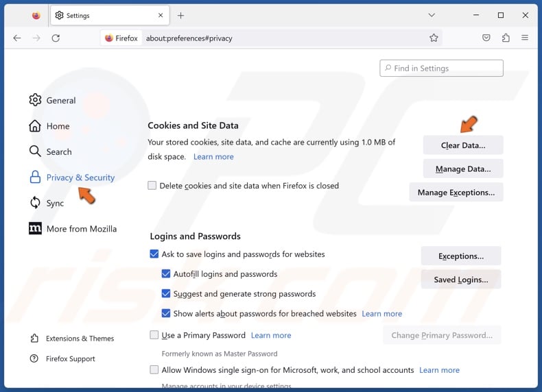Open the Extensions puzzle icon
The width and height of the screenshot is (542, 392).
tap(506, 38)
